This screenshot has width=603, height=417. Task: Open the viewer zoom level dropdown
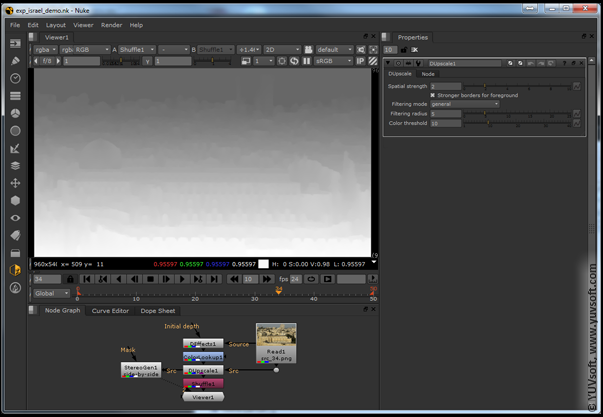click(x=249, y=50)
